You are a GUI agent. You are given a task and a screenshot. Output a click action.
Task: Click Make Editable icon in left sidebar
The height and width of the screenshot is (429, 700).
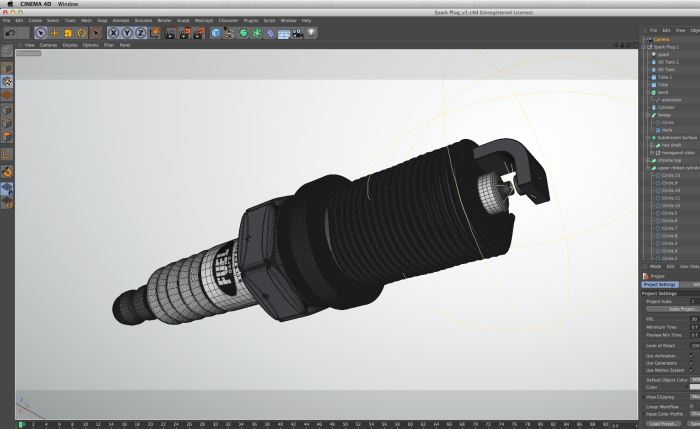[x=7, y=51]
